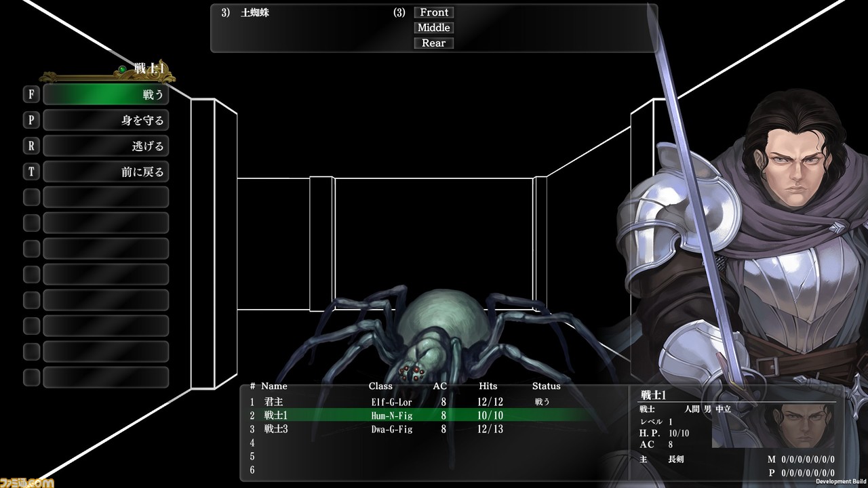Pick the 逃げる (Run) command
The image size is (868, 488).
click(x=106, y=146)
